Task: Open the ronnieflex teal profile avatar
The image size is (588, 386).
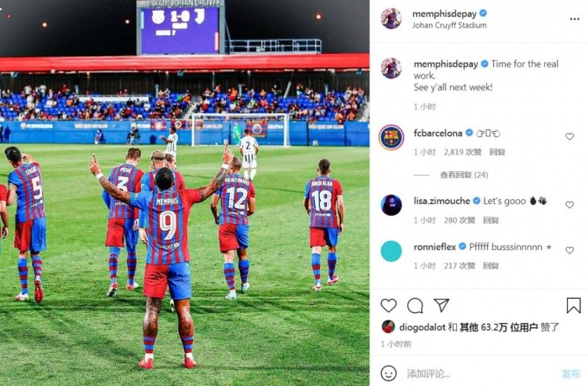Action: tap(391, 251)
